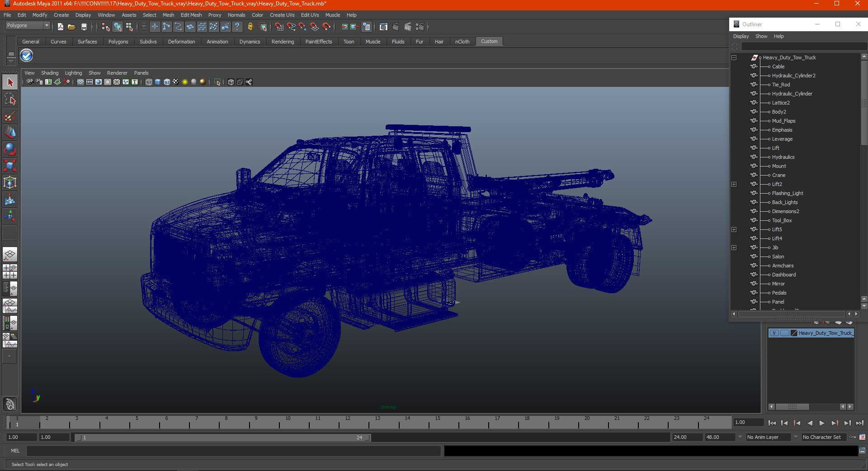Open Render Settings icon
This screenshot has height=471, width=868.
420,27
